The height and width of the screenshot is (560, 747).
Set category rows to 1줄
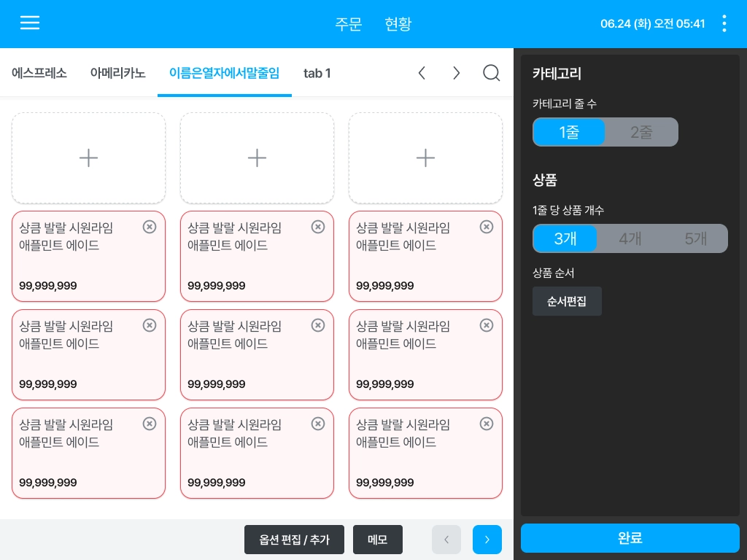point(569,132)
